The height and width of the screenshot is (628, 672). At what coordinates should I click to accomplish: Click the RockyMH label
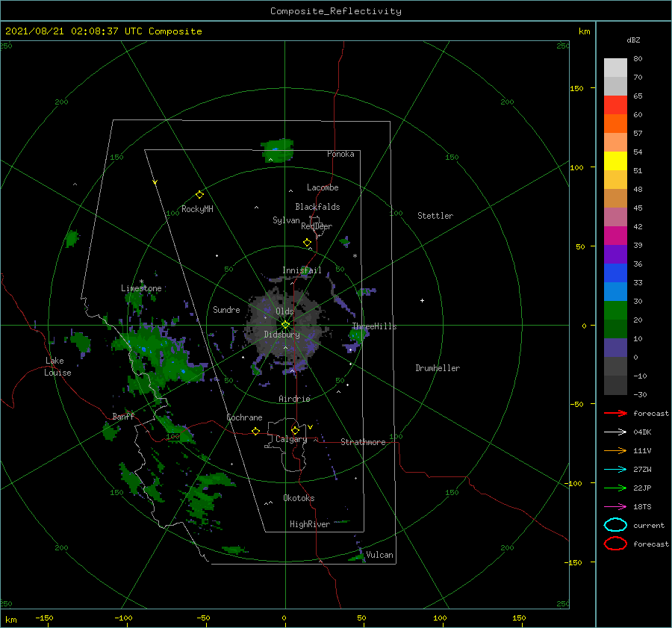click(197, 209)
